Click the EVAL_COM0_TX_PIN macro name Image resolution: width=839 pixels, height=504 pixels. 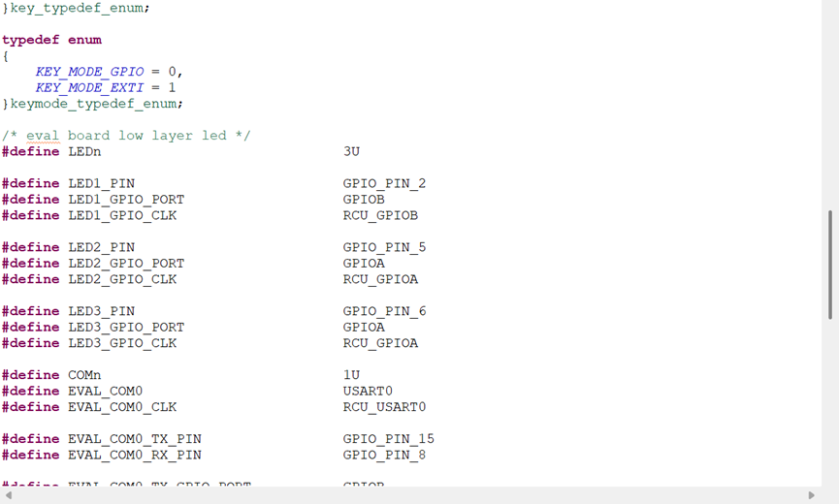tap(135, 439)
